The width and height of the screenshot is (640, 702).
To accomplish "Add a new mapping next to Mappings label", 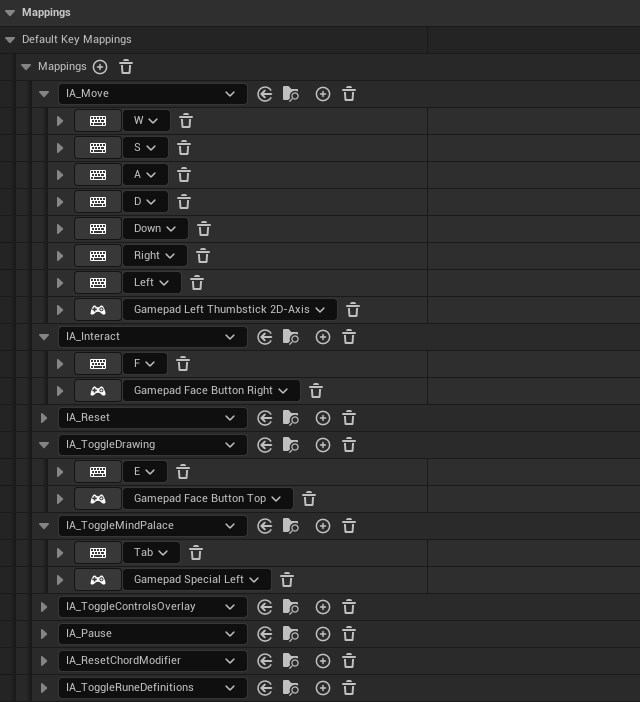I will [x=100, y=67].
